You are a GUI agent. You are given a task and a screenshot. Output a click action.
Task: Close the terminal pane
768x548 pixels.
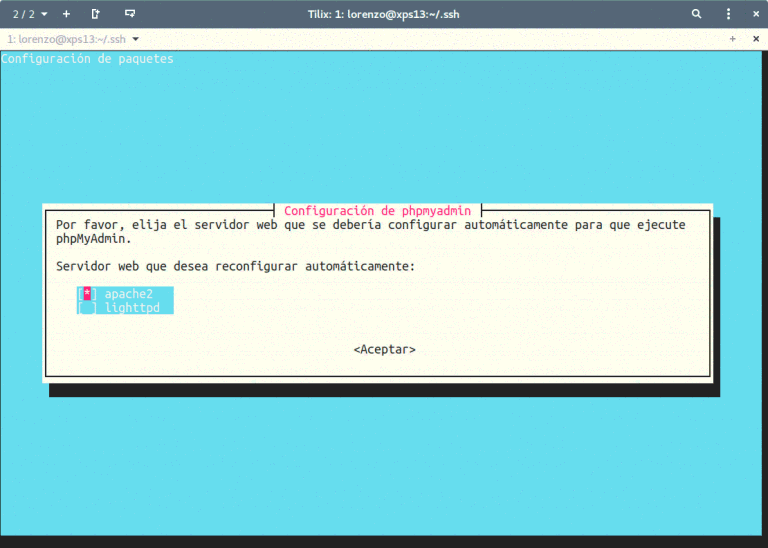[x=754, y=39]
